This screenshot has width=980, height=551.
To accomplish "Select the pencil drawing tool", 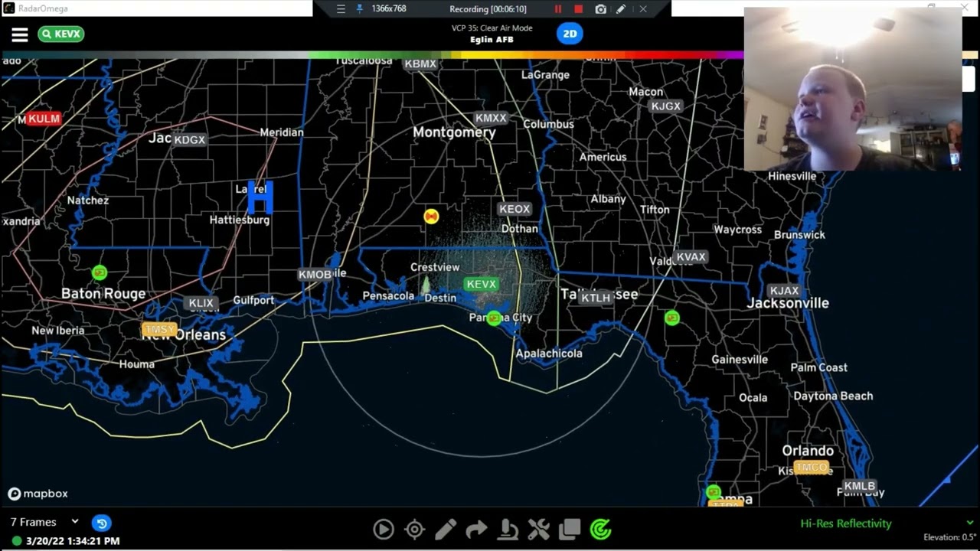I will coord(446,529).
